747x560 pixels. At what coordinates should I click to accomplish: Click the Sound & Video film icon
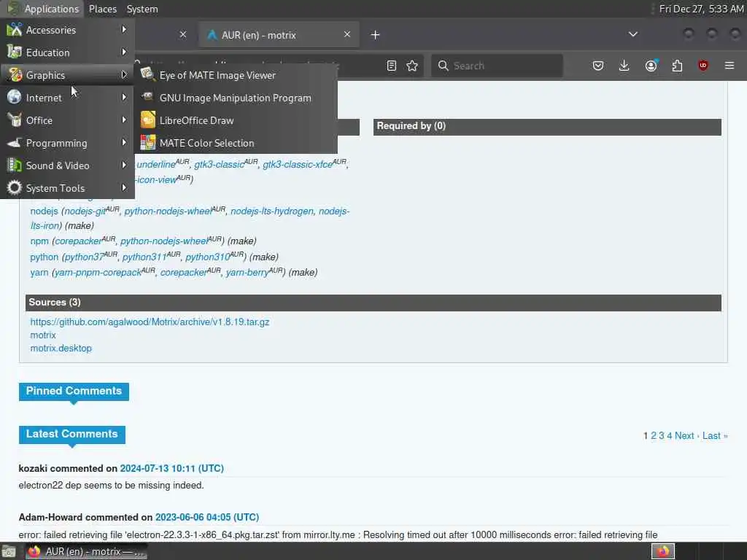(x=15, y=166)
